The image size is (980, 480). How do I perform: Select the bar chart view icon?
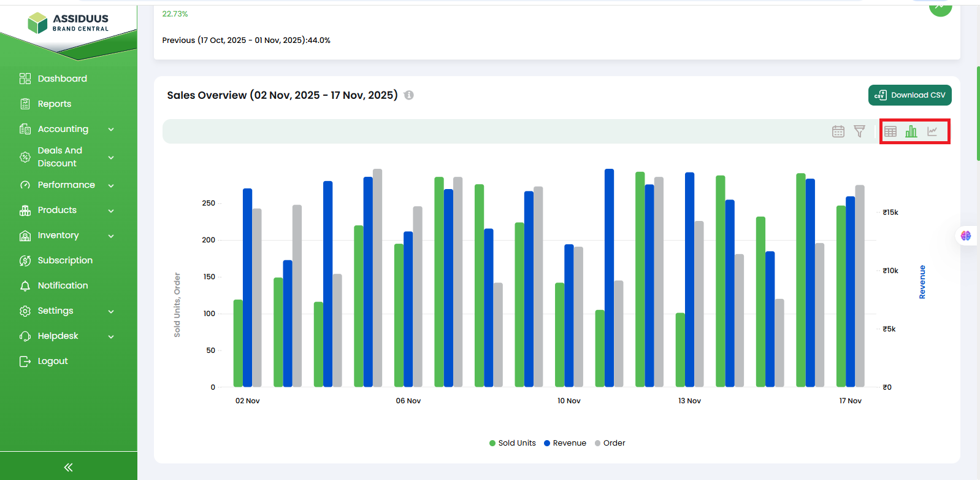(911, 131)
